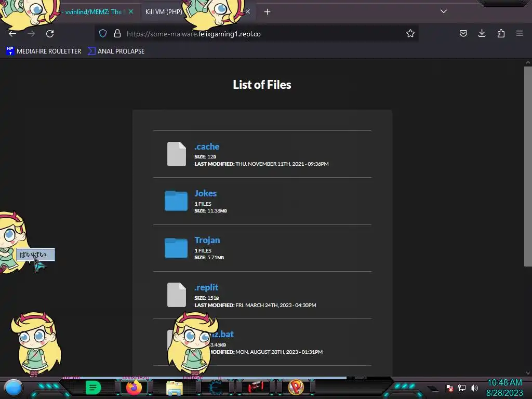The width and height of the screenshot is (532, 399).
Task: Open the Jokes folder link
Action: [x=205, y=193]
